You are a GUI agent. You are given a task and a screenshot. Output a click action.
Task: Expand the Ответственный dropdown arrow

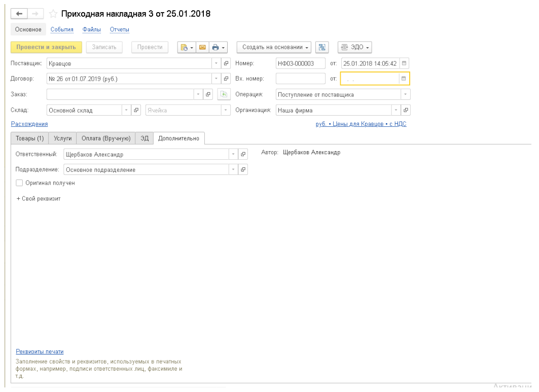pyautogui.click(x=233, y=154)
